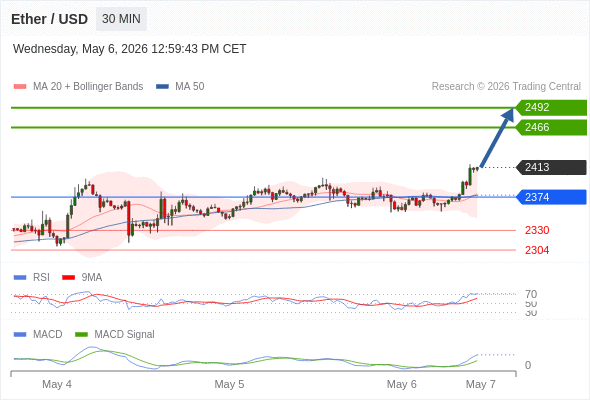Image resolution: width=590 pixels, height=400 pixels.
Task: Select the 2492 resistance price tag
Action: [x=551, y=108]
